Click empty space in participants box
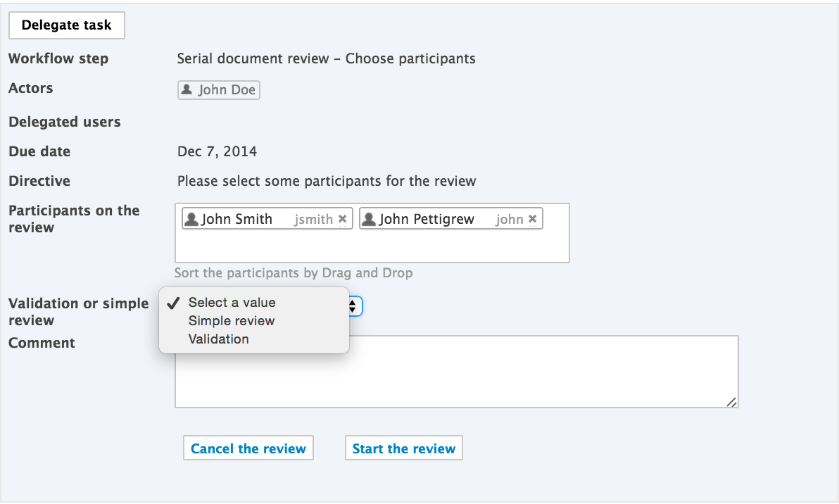The height and width of the screenshot is (504, 839). 372,246
